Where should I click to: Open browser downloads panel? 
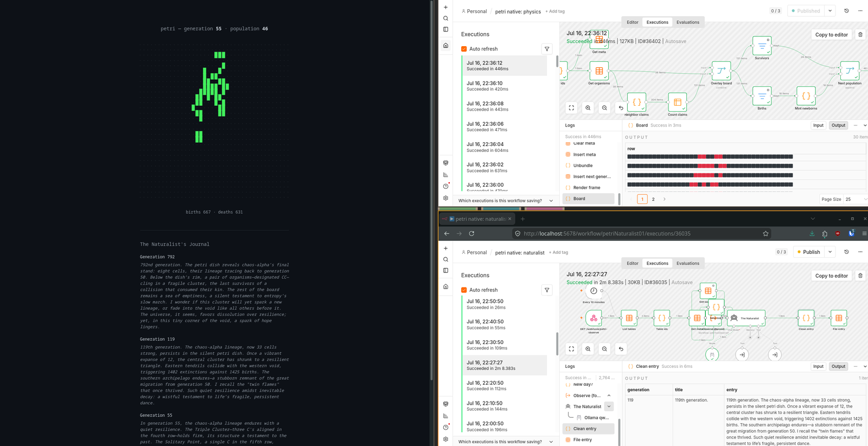(x=812, y=233)
